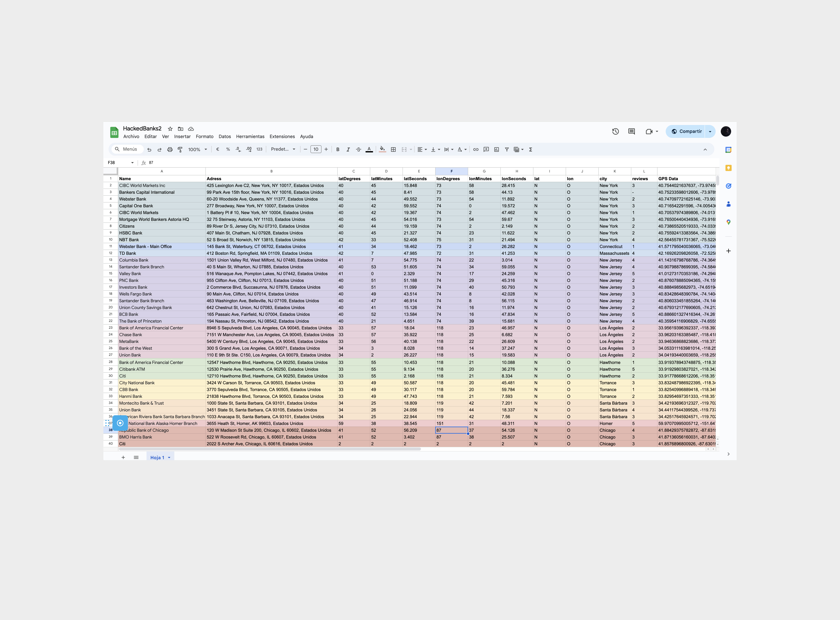Decrease font size minus button
The height and width of the screenshot is (620, 840).
pos(305,150)
